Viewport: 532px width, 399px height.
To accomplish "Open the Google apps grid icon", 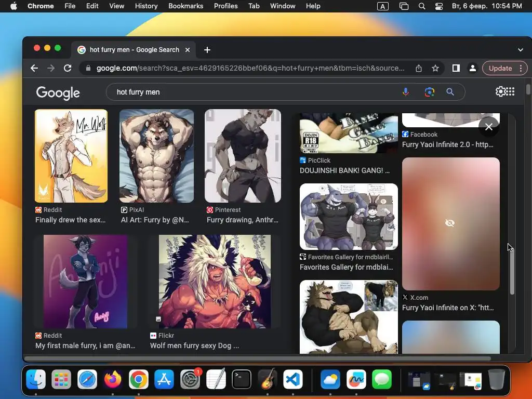I will tap(511, 91).
